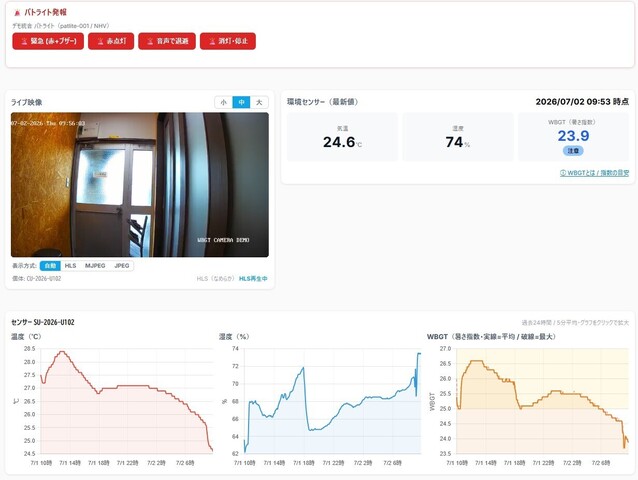Enlarge the WBGT heat index graph
The width and height of the screenshot is (638, 480).
click(528, 401)
